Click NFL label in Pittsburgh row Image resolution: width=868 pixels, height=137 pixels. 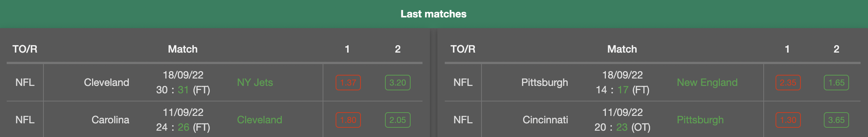click(463, 83)
